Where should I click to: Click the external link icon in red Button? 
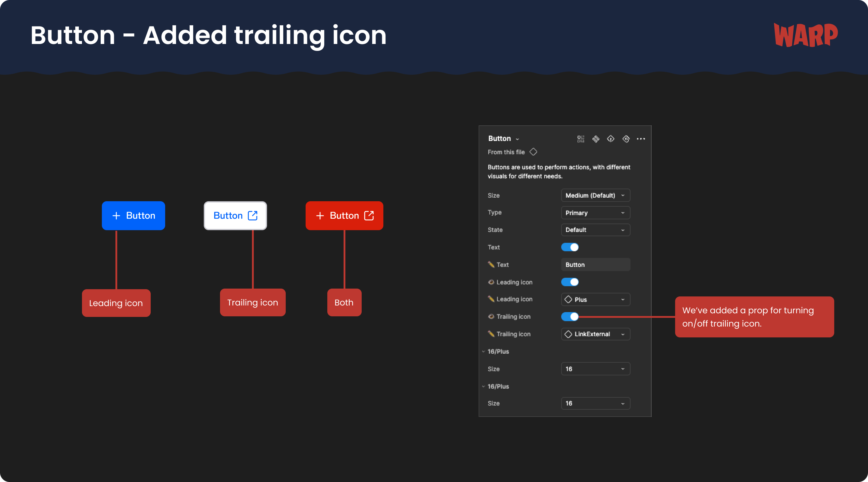369,216
